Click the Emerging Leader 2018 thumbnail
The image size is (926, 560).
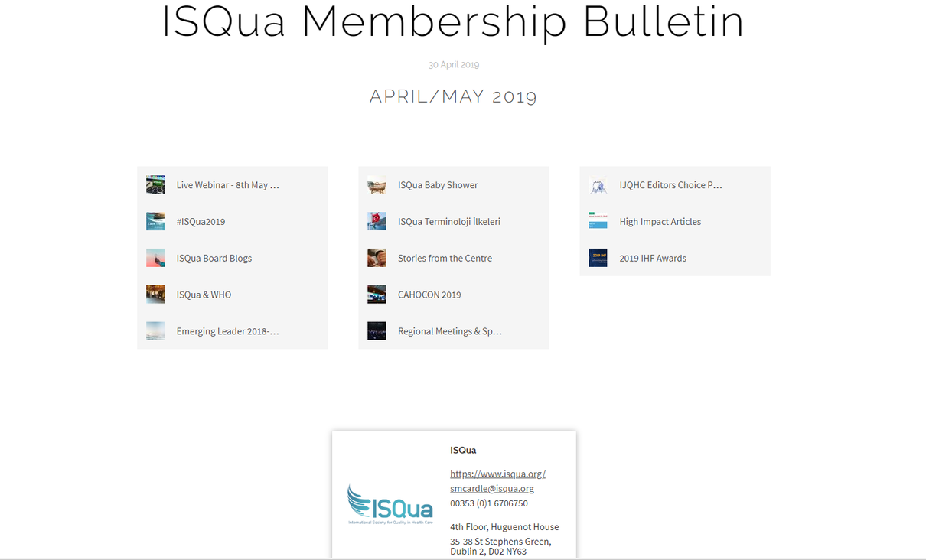tap(155, 331)
